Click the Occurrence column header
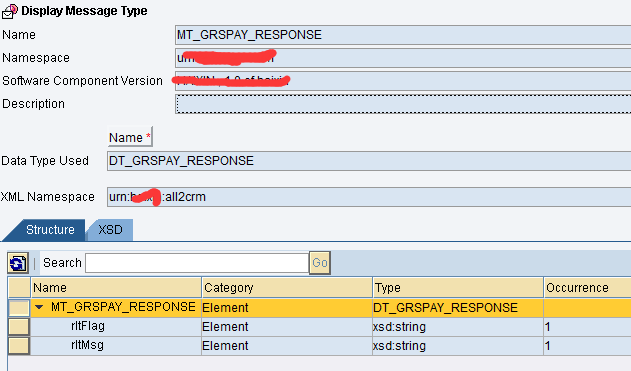The image size is (631, 371). tap(588, 287)
